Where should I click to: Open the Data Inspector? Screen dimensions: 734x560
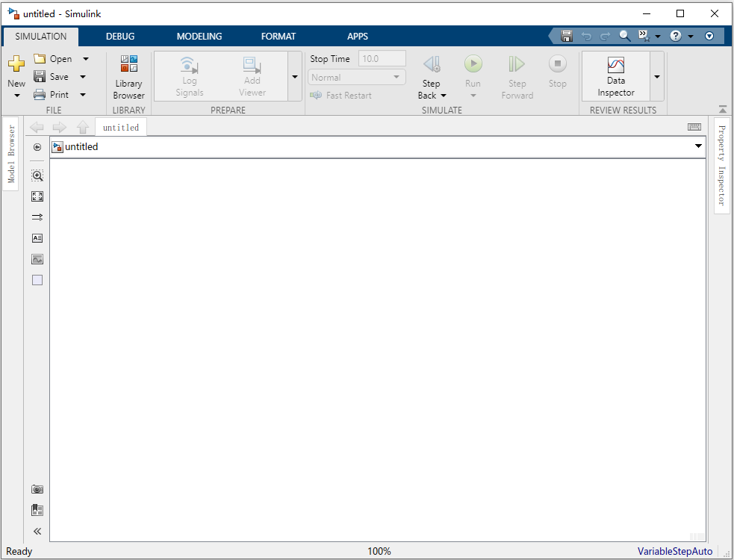click(x=615, y=76)
